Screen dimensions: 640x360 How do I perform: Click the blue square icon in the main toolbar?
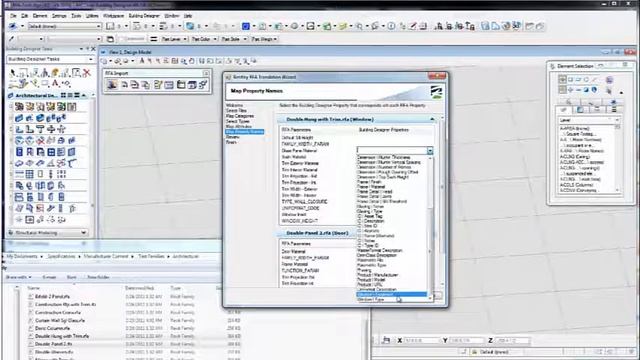point(246,26)
